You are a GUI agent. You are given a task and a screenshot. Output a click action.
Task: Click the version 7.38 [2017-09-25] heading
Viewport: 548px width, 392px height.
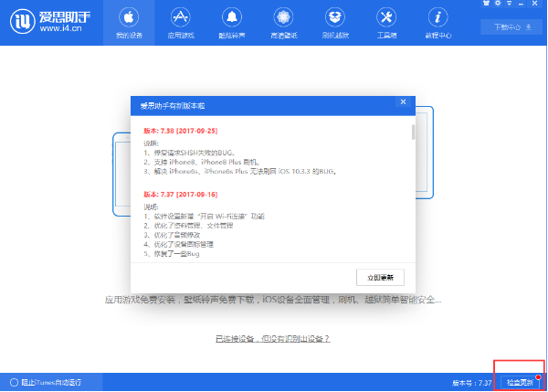pyautogui.click(x=180, y=131)
